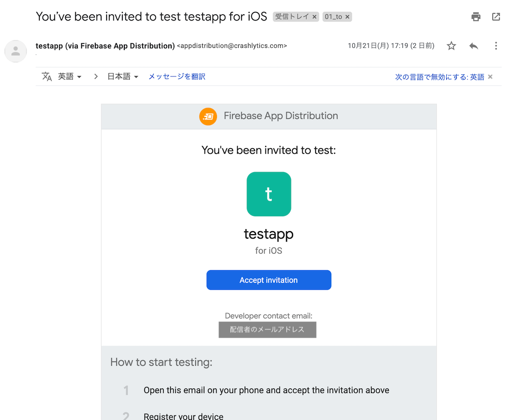Open the three-dot more options menu
The width and height of the screenshot is (505, 420).
coord(496,46)
